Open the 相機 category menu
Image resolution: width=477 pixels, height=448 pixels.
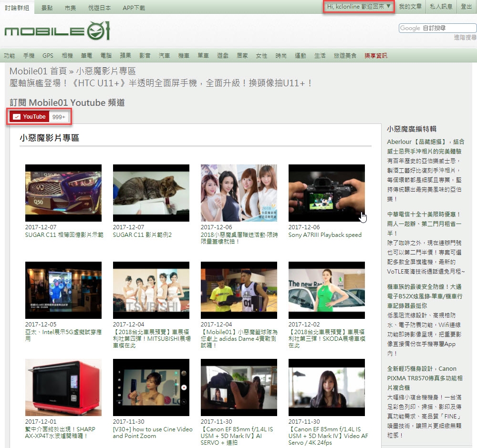click(x=67, y=56)
